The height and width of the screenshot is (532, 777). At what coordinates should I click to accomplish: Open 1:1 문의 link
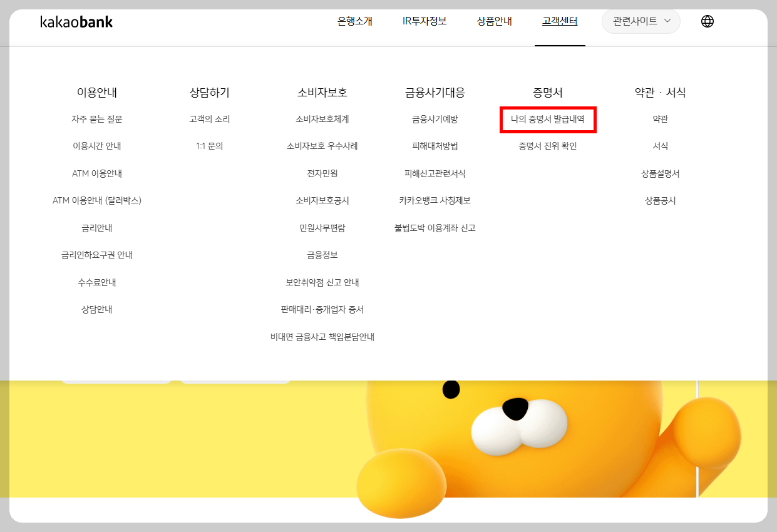[210, 146]
